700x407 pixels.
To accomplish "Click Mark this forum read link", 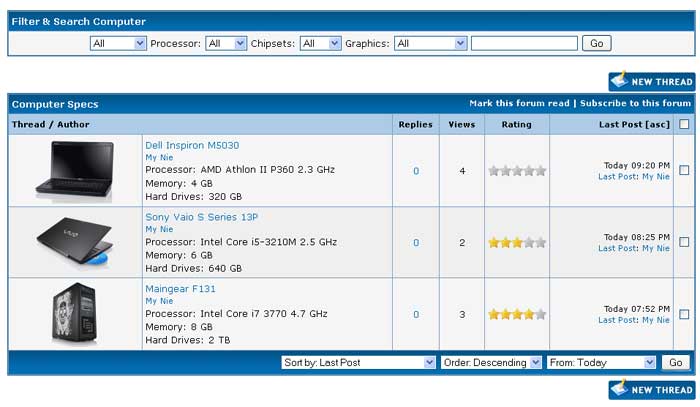I will pyautogui.click(x=519, y=103).
